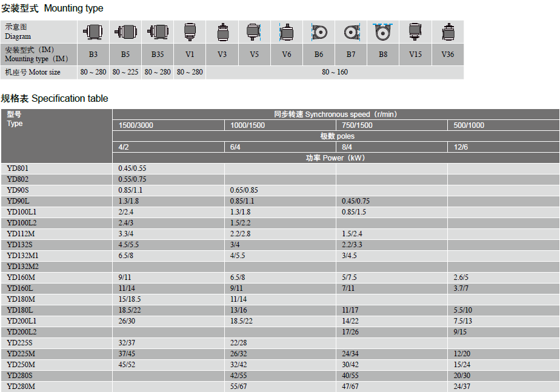
Task: Click the 'Motor size' row label
Action: (x=33, y=72)
